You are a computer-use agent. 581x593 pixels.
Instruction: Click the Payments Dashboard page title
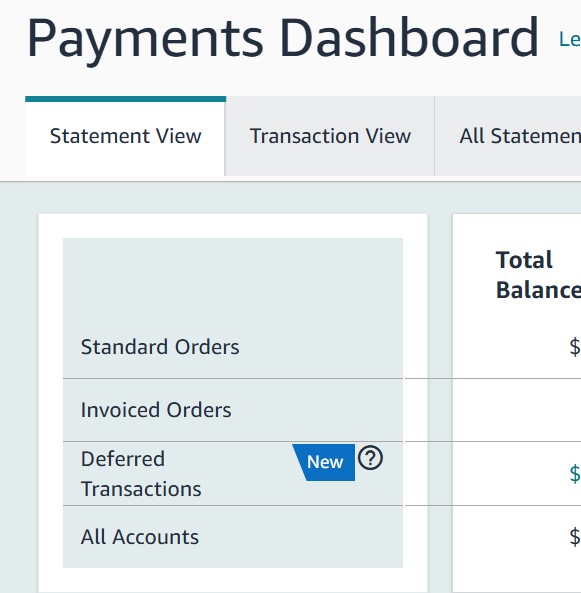(x=283, y=40)
